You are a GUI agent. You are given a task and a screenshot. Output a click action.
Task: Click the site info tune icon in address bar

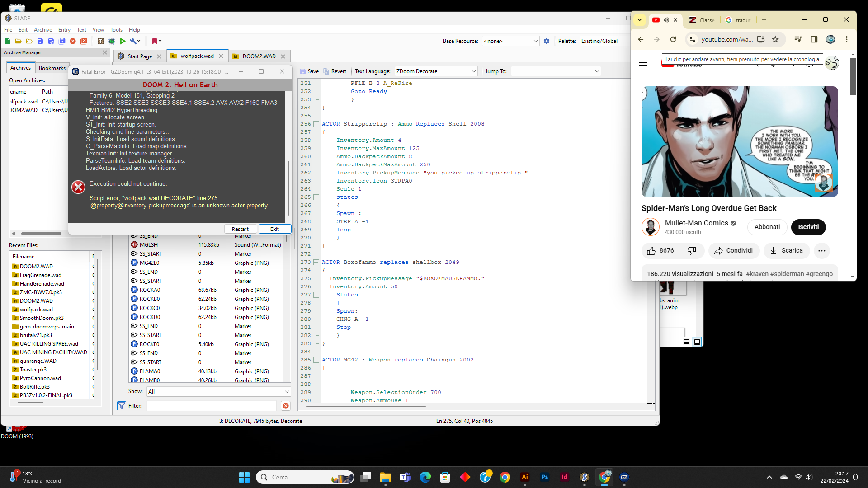click(x=693, y=39)
